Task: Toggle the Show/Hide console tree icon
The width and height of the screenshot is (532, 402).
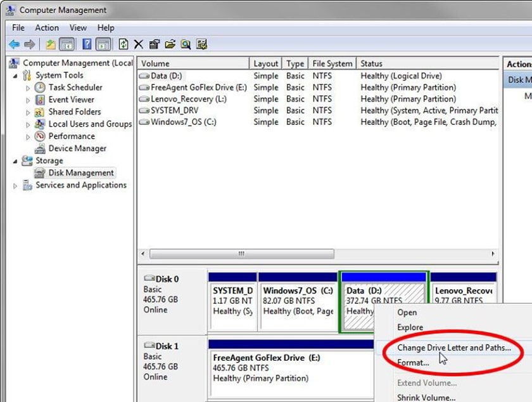Action: [x=66, y=44]
